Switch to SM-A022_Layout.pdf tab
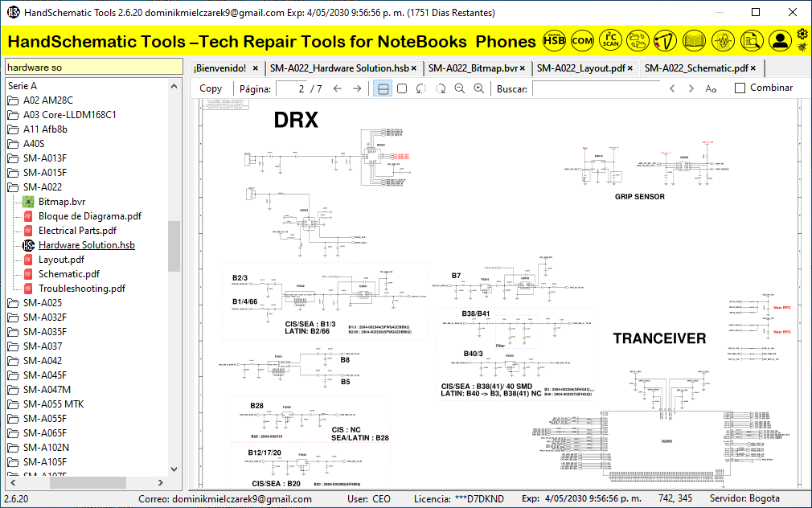Viewport: 812px width, 508px height. click(x=581, y=68)
